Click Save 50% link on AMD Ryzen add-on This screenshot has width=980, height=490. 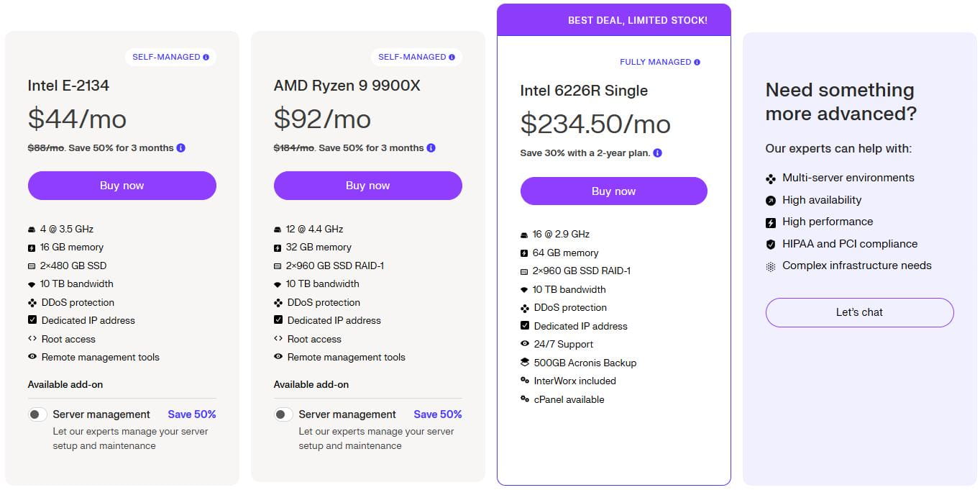click(x=438, y=414)
